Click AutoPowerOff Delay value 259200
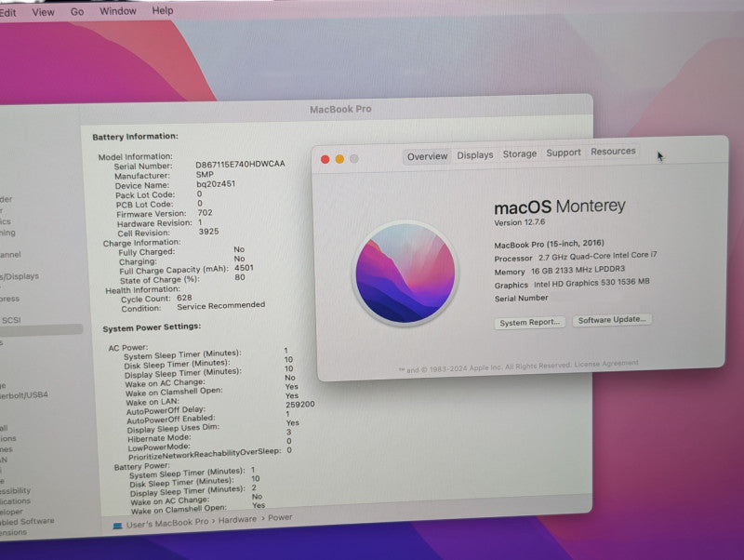 (299, 405)
